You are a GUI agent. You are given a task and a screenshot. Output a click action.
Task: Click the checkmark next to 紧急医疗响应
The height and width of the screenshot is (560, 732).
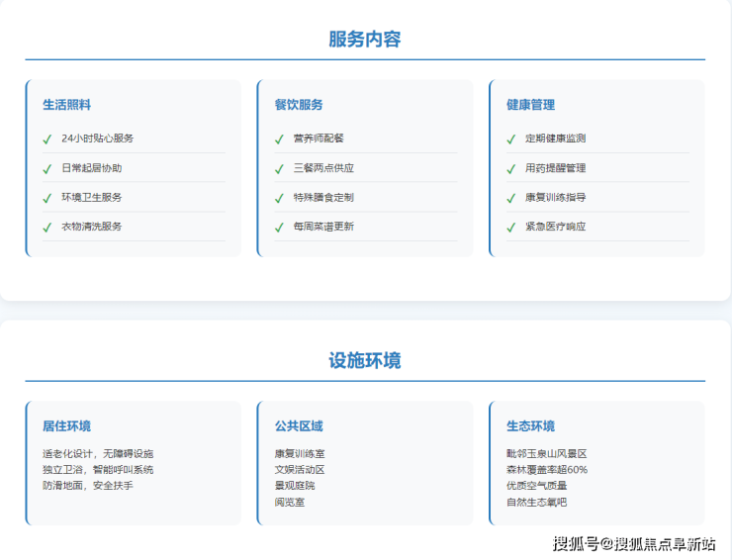511,228
